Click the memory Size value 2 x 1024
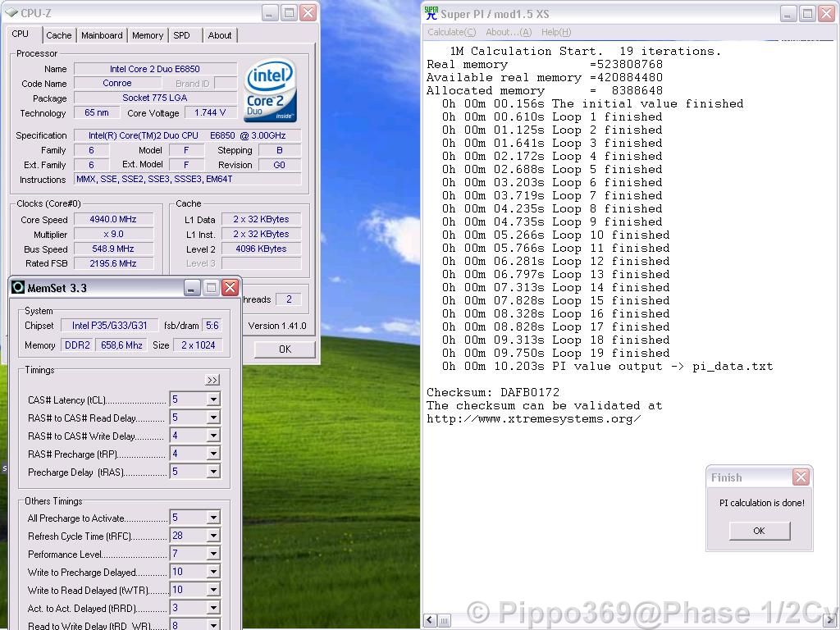The image size is (840, 630). [199, 345]
